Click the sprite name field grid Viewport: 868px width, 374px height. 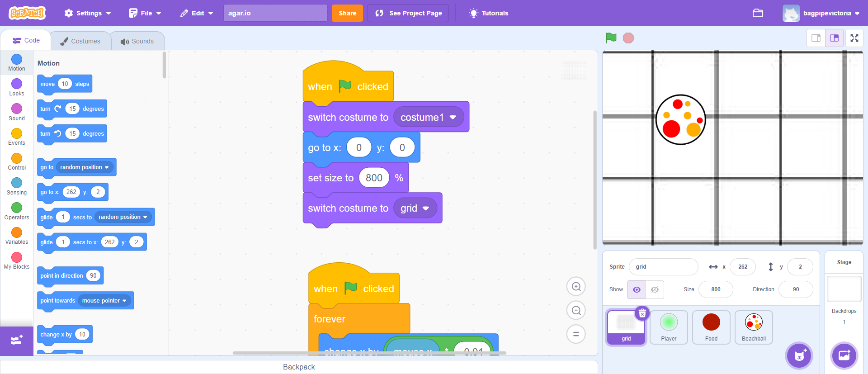coord(663,267)
